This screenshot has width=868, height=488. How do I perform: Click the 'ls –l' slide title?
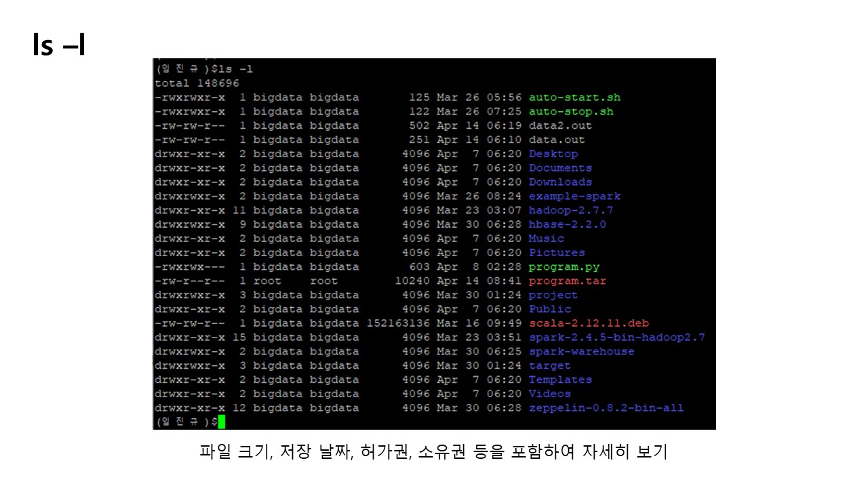59,45
